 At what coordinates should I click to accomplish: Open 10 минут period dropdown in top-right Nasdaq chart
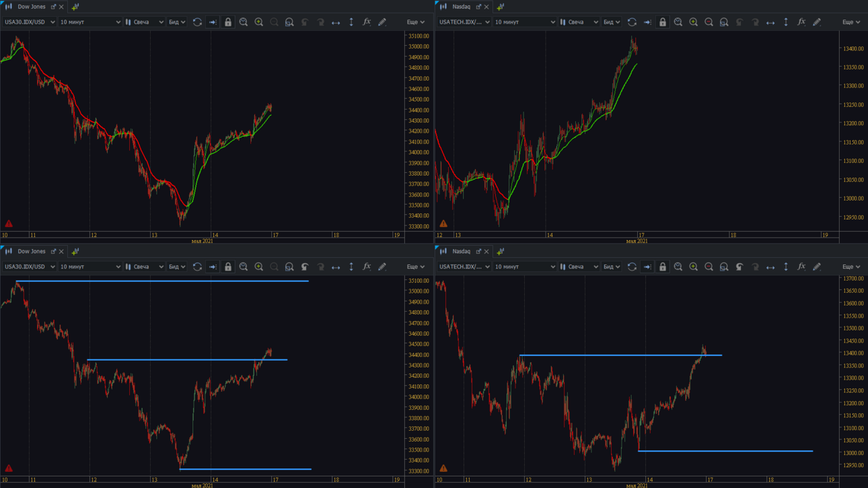(525, 22)
